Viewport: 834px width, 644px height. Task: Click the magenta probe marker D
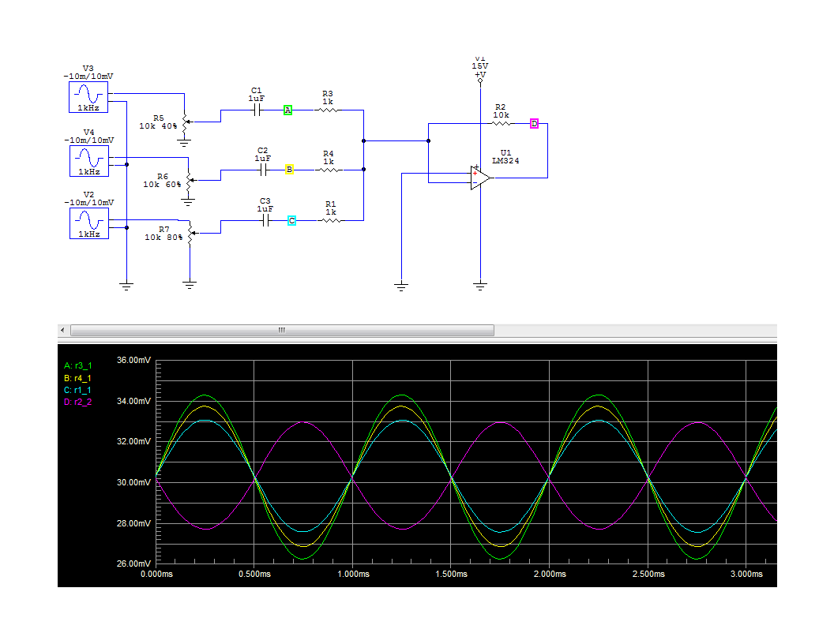(534, 124)
